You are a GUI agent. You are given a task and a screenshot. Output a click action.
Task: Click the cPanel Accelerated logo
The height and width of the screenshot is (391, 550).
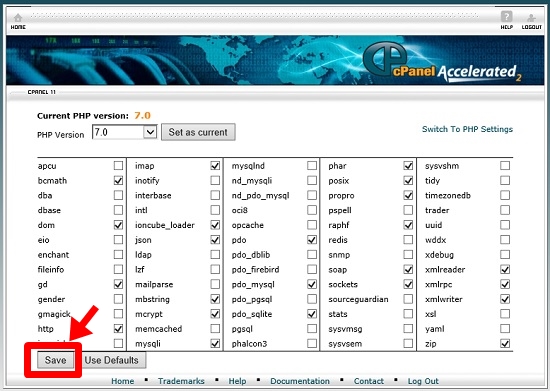pyautogui.click(x=442, y=62)
